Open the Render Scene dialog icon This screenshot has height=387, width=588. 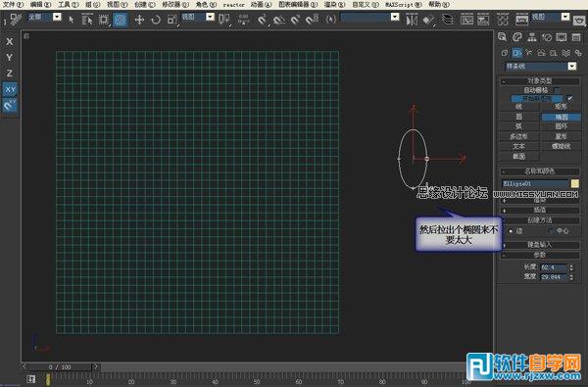(521, 20)
